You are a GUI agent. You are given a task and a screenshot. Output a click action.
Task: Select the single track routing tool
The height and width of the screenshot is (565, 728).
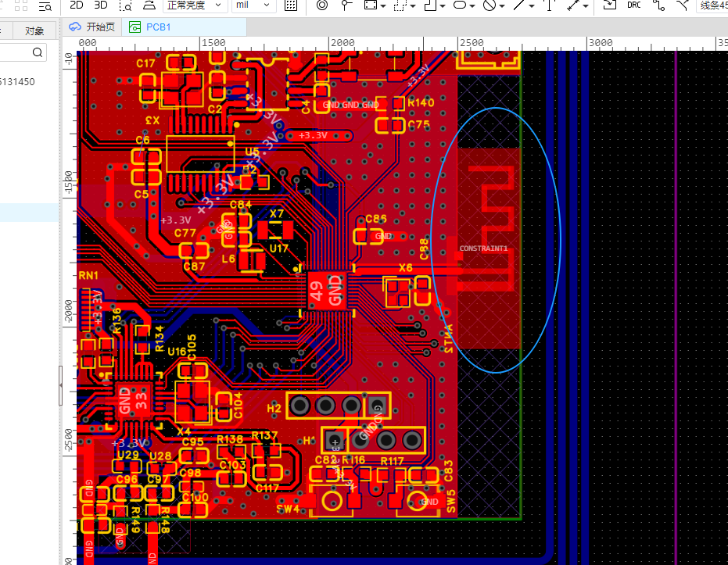click(658, 5)
